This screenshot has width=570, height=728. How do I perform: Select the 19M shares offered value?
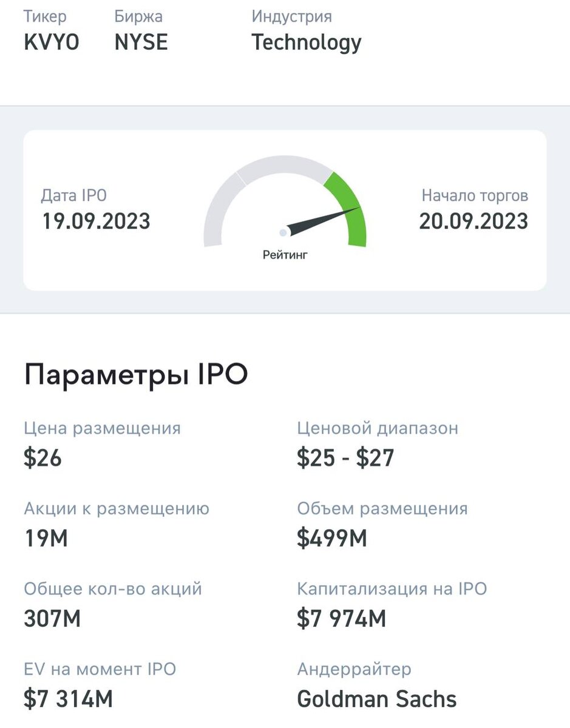coord(46,538)
